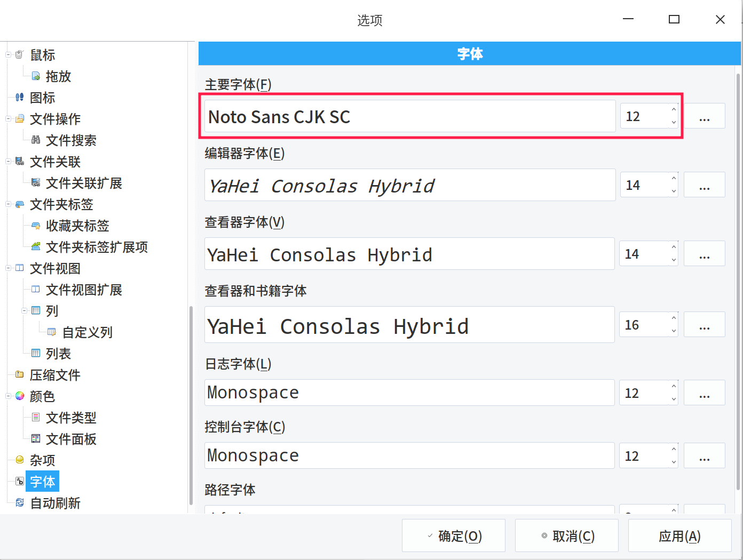Increase the log font size value
Image resolution: width=743 pixels, height=560 pixels.
674,387
